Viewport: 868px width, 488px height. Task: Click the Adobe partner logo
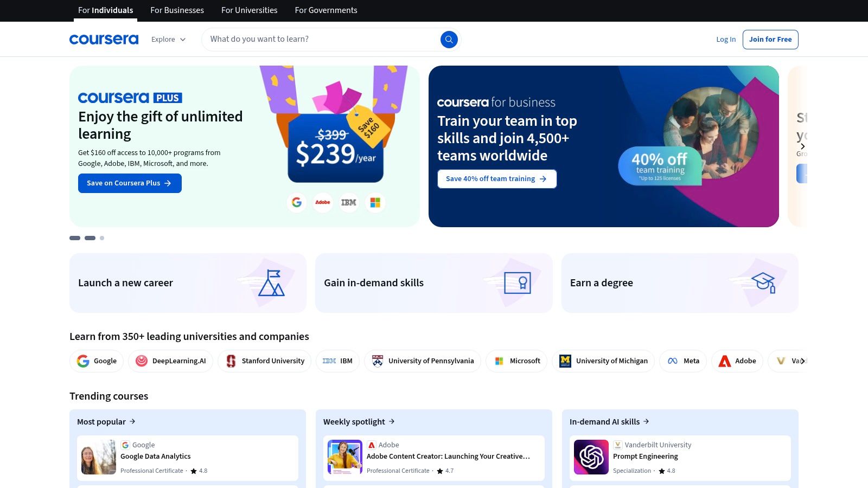click(737, 361)
